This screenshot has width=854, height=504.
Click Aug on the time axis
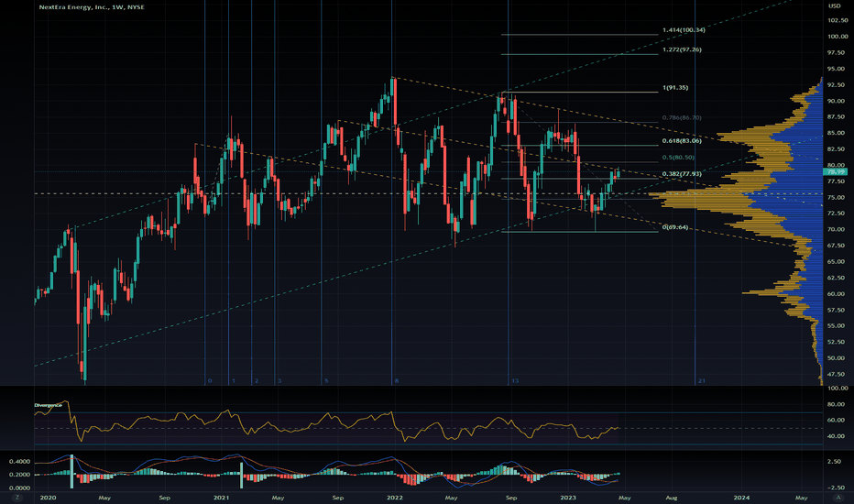click(x=672, y=498)
